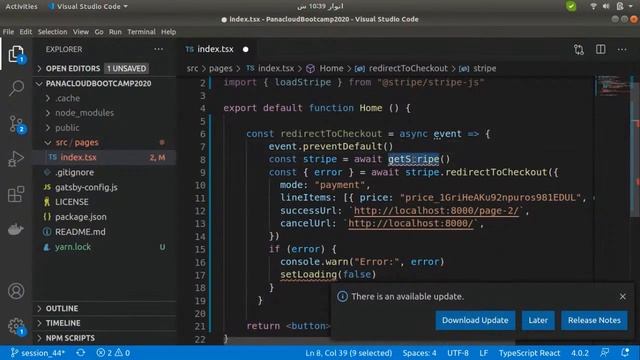640x360 pixels.
Task: Click the Release Notes button
Action: (x=594, y=320)
